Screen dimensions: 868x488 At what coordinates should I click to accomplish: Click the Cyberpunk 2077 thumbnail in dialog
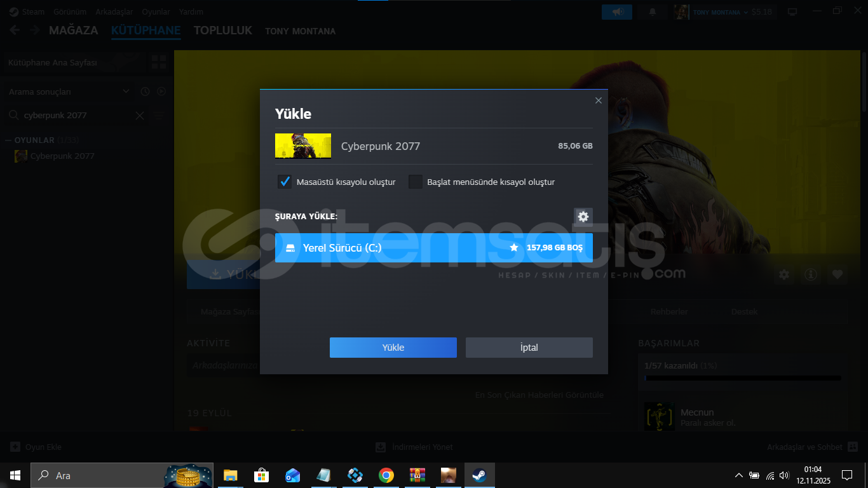(303, 146)
